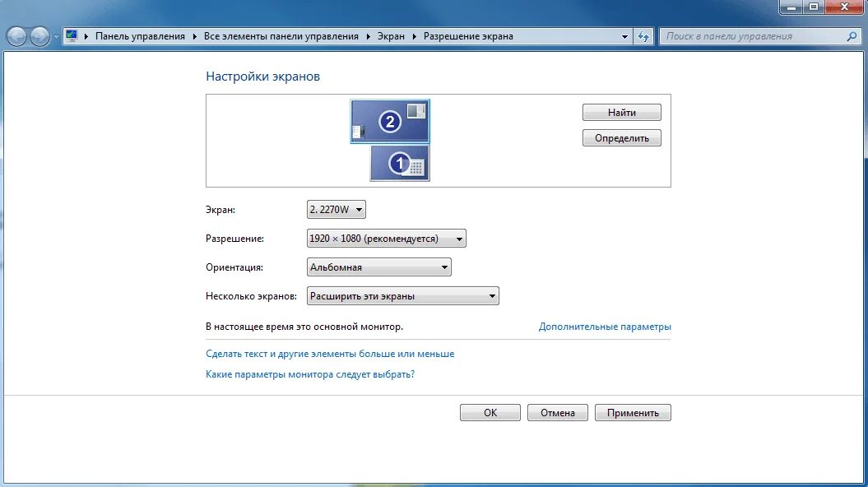The width and height of the screenshot is (868, 487).
Task: Go to Экран breadcrumb
Action: click(391, 36)
